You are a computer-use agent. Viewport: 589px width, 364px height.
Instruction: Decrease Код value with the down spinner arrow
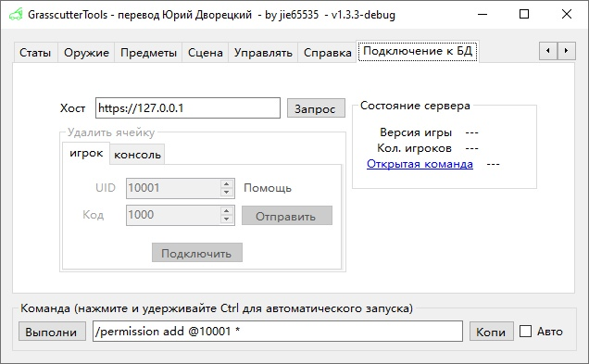[226, 220]
